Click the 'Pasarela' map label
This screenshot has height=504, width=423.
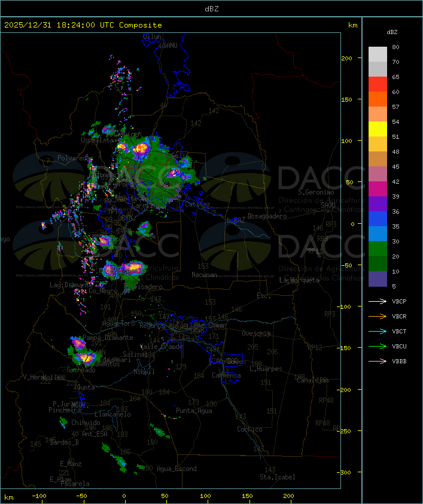(75, 484)
